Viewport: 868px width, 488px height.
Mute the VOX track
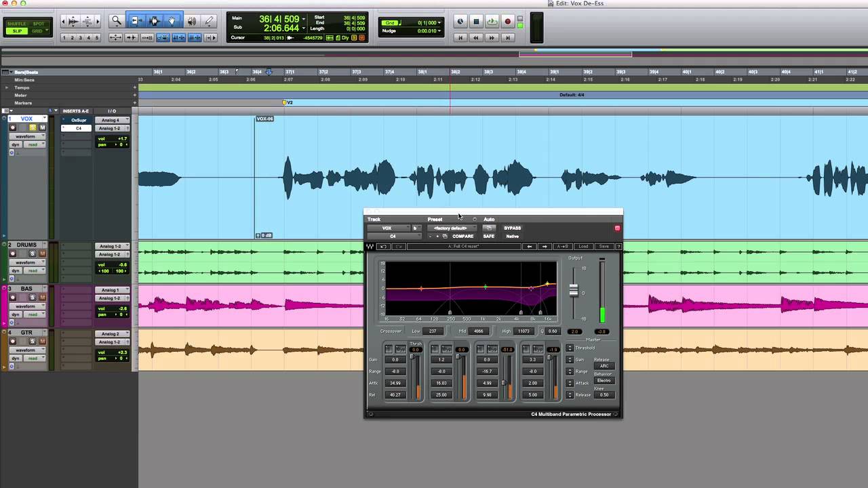(x=42, y=127)
